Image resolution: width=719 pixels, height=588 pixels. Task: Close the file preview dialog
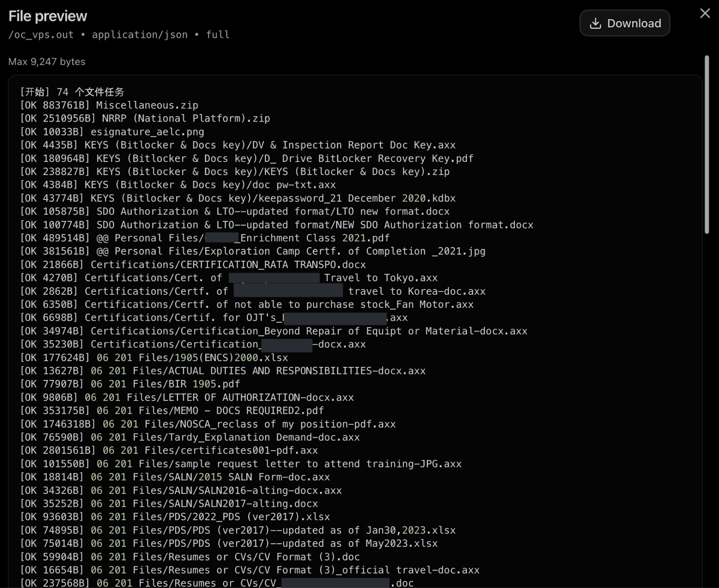click(705, 14)
